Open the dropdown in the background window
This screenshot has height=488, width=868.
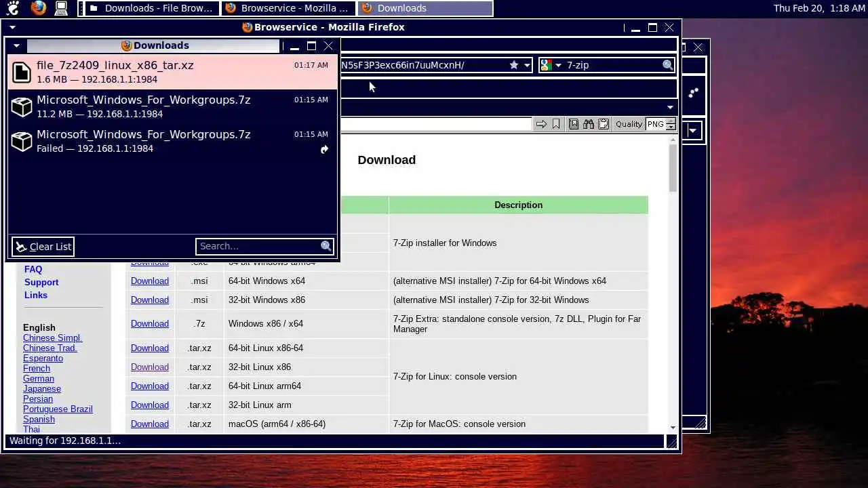[692, 131]
